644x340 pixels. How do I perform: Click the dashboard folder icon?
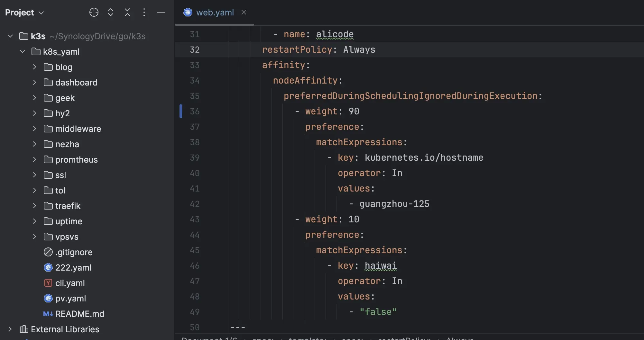48,82
